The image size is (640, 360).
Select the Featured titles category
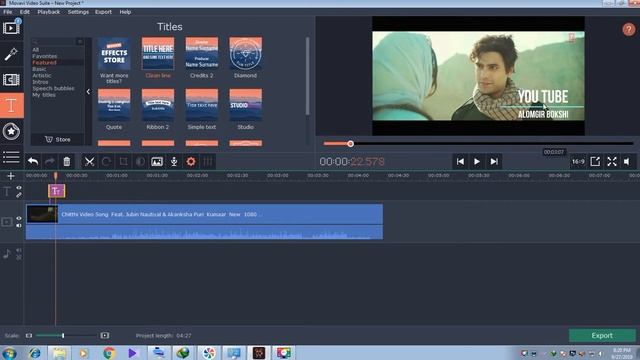(x=44, y=62)
